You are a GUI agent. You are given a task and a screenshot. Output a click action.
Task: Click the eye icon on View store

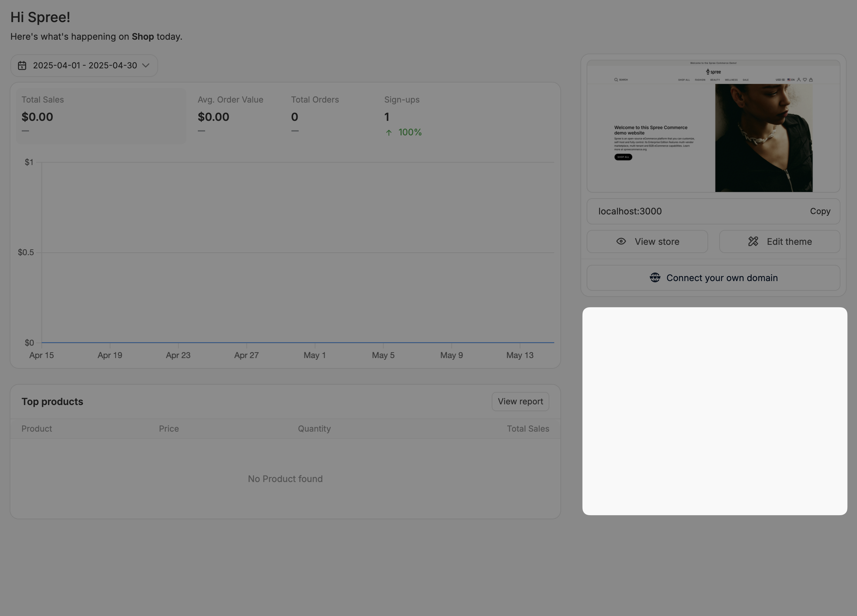coord(621,241)
